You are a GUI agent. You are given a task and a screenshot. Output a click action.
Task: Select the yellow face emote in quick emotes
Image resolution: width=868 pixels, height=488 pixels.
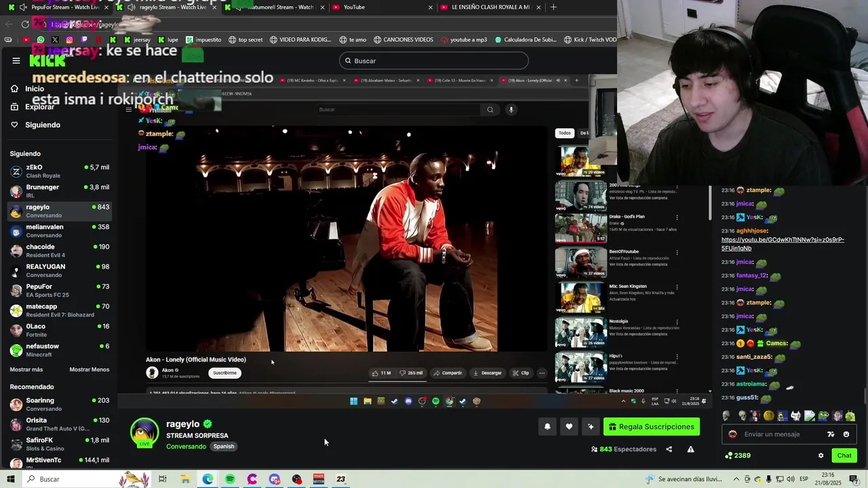(768, 416)
